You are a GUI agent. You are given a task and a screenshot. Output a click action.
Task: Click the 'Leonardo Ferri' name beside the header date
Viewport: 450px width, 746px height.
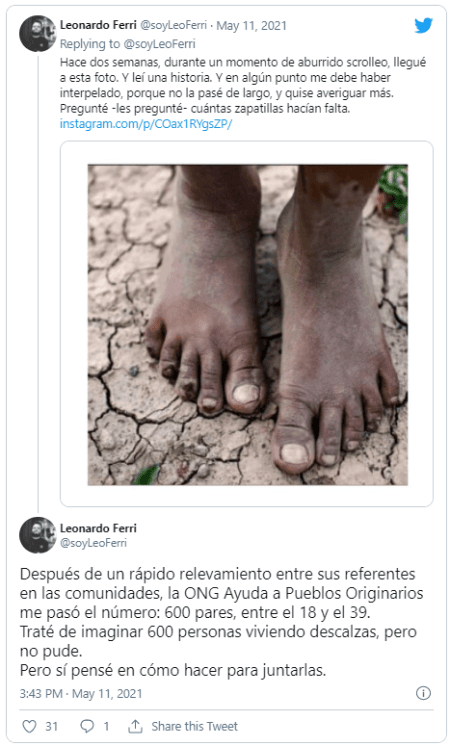pyautogui.click(x=98, y=25)
